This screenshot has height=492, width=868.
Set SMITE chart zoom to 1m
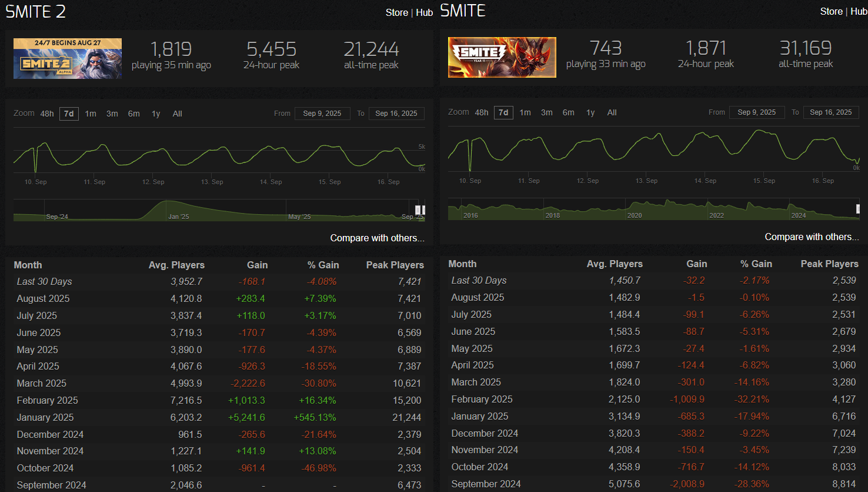pyautogui.click(x=525, y=112)
